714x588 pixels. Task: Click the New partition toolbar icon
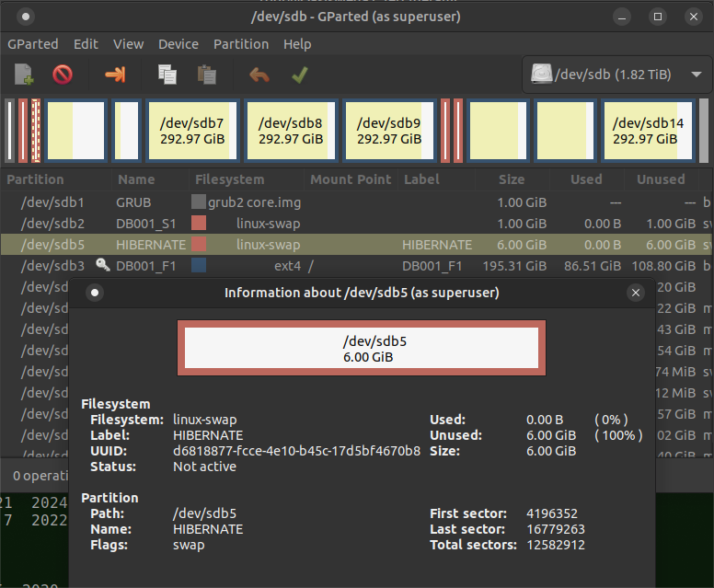click(25, 75)
